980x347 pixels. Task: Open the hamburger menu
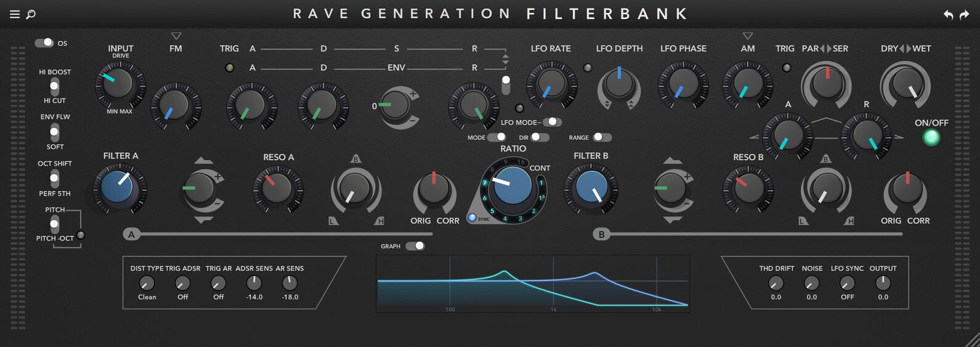tap(15, 14)
